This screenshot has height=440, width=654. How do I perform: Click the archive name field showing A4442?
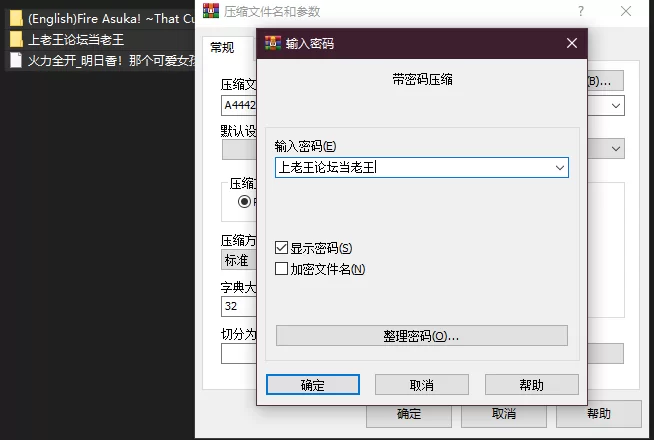pyautogui.click(x=239, y=106)
